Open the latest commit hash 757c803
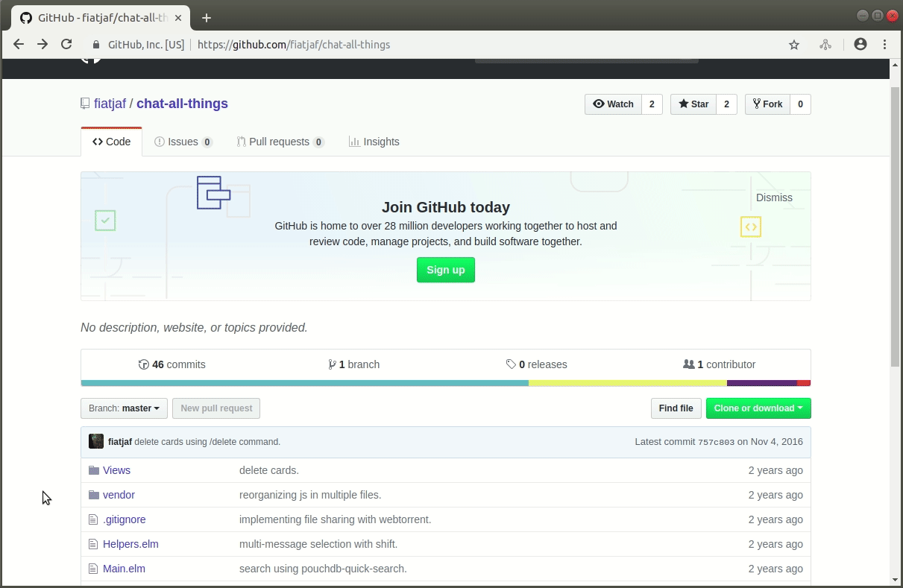Screen dimensions: 903x588 [x=716, y=442]
